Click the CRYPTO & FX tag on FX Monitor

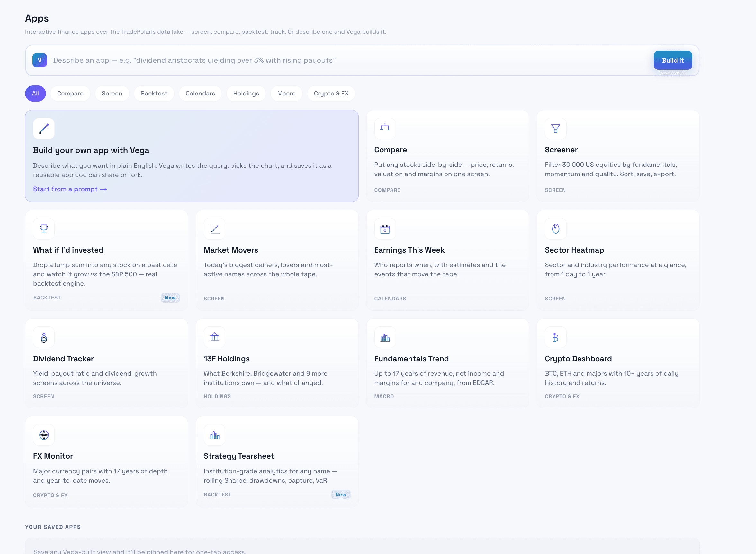pyautogui.click(x=50, y=496)
